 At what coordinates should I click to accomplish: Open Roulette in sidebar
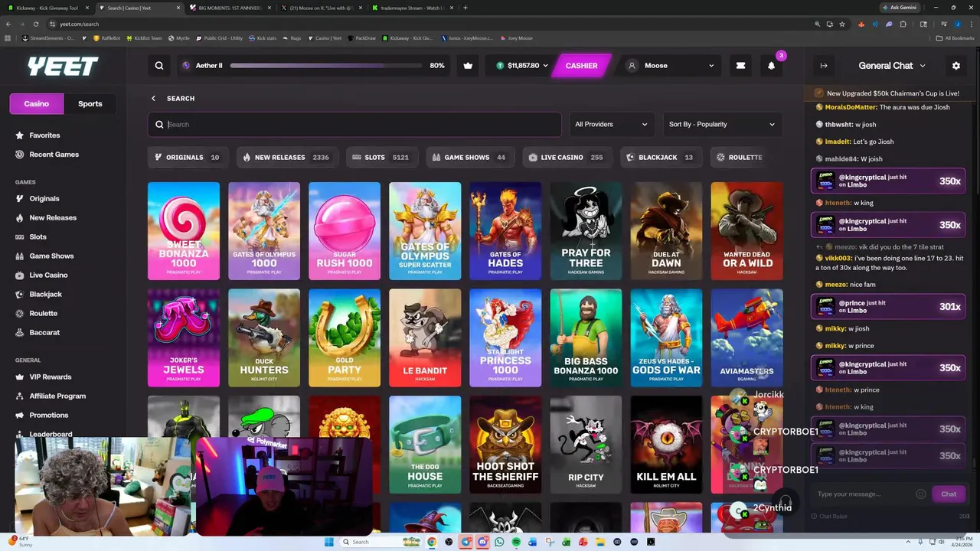pos(43,314)
